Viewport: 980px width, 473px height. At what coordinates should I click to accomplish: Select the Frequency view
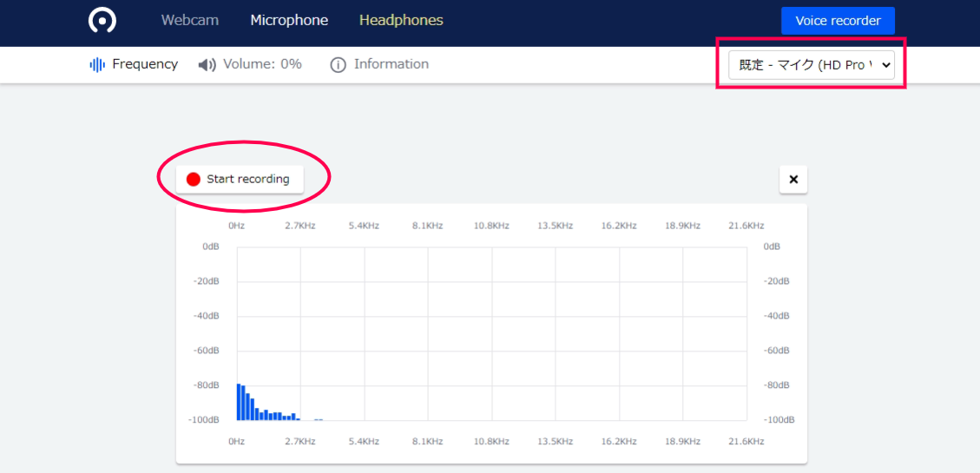pos(134,64)
